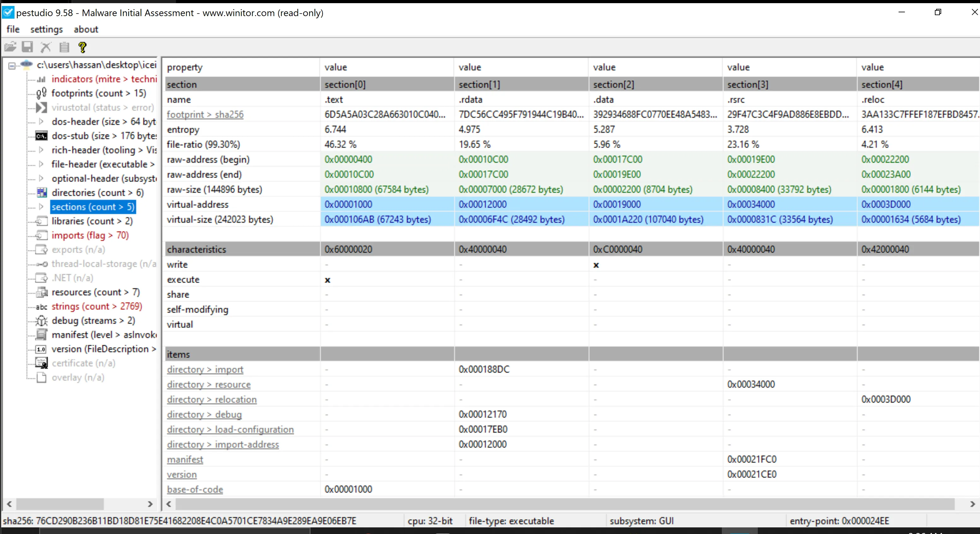Open the about menu
This screenshot has width=980, height=534.
click(x=86, y=29)
